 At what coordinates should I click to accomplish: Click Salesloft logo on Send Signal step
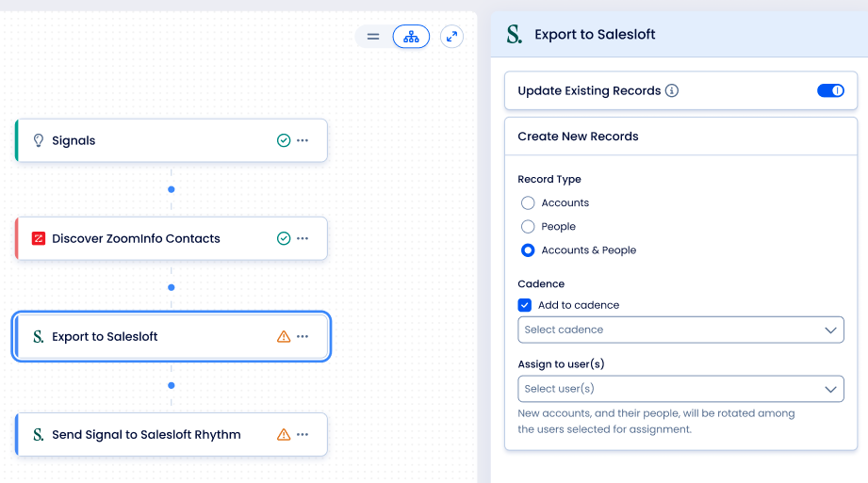(39, 434)
